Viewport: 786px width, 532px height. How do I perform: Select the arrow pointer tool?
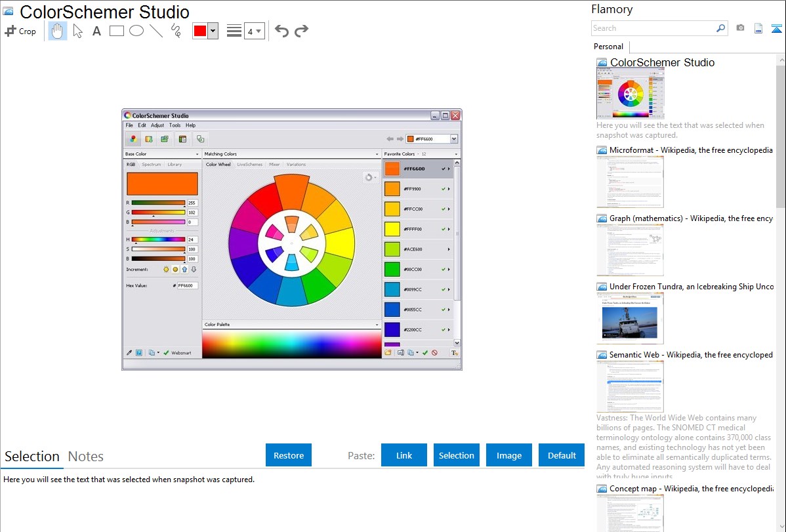pyautogui.click(x=77, y=31)
